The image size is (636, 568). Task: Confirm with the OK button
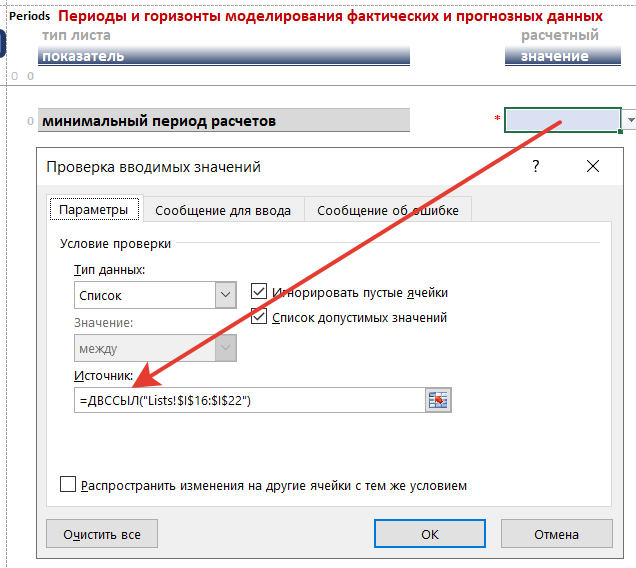coord(430,534)
